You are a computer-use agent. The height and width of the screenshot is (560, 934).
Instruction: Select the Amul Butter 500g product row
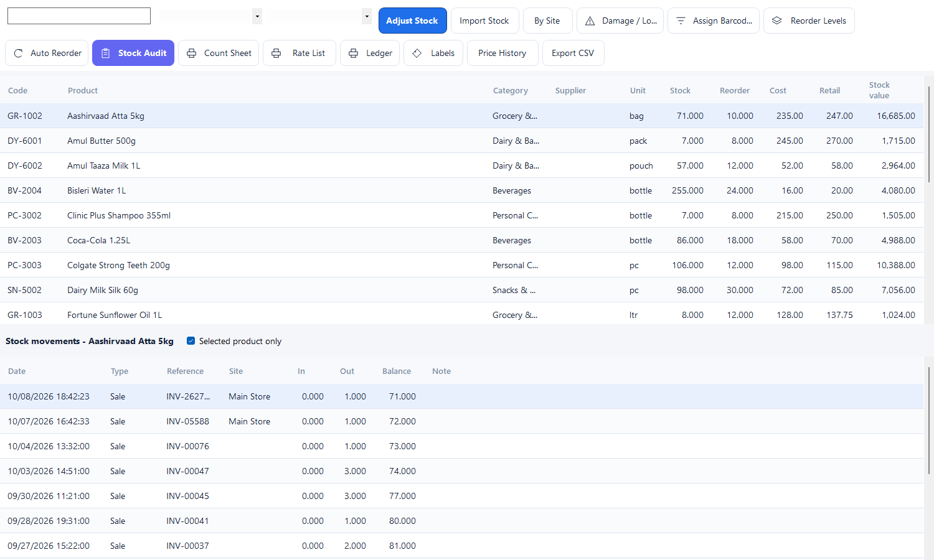click(461, 141)
